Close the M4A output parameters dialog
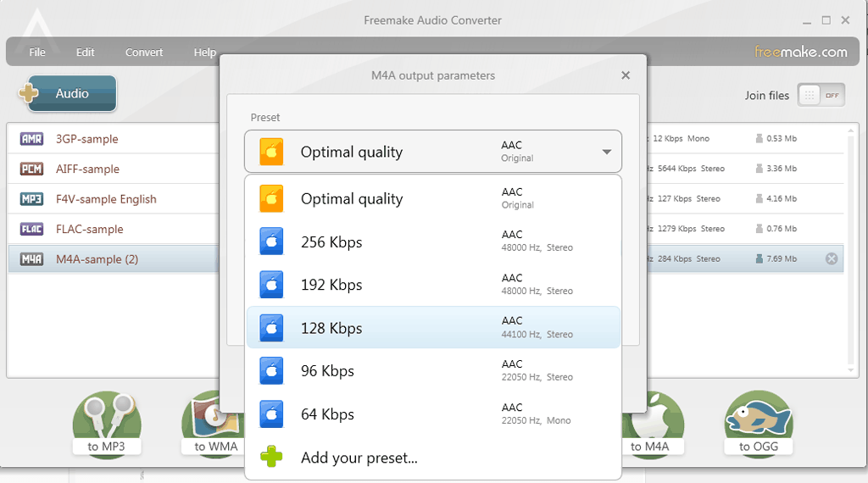 626,75
